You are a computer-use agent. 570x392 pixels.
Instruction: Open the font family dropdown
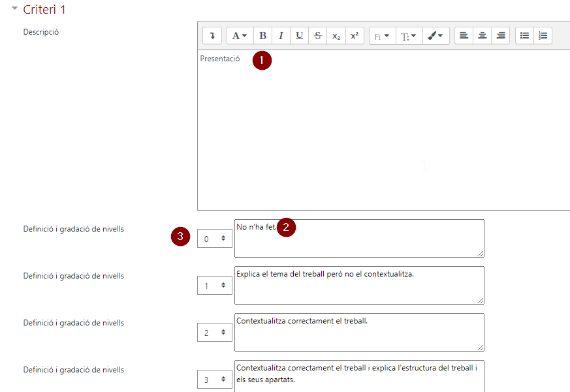pyautogui.click(x=383, y=36)
